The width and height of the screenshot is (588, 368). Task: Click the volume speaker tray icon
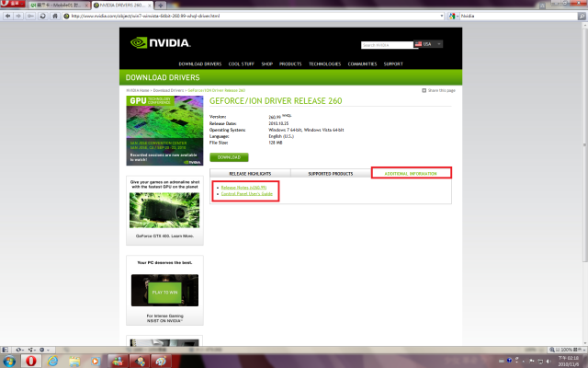pyautogui.click(x=548, y=362)
